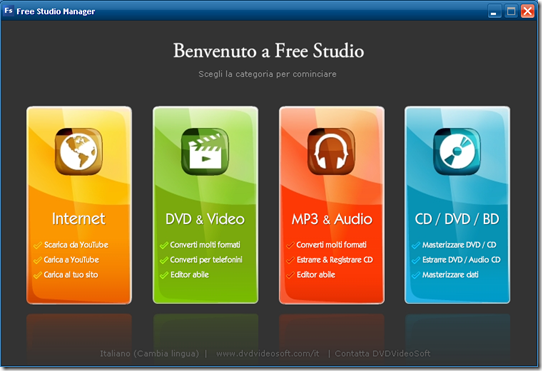The width and height of the screenshot is (542, 371).
Task: Open the Internet globe icon
Action: coord(78,151)
